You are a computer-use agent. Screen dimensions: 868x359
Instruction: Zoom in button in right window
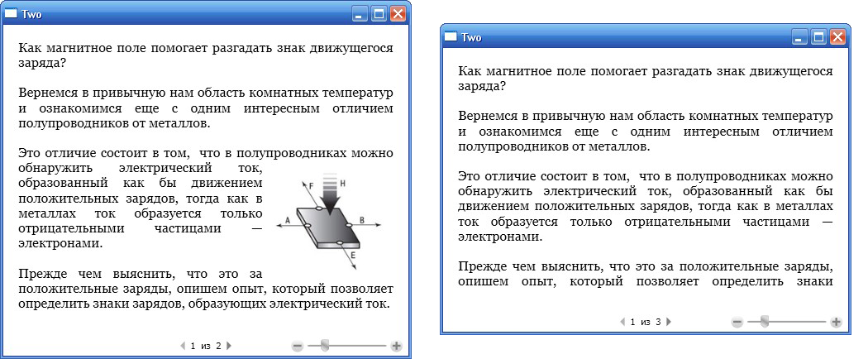click(x=836, y=322)
